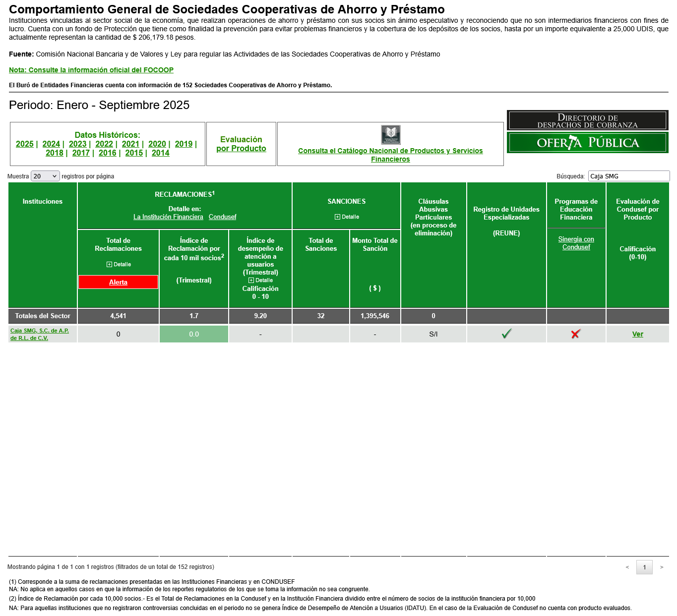Click the red Alerta button
Image resolution: width=677 pixels, height=616 pixels.
(118, 282)
